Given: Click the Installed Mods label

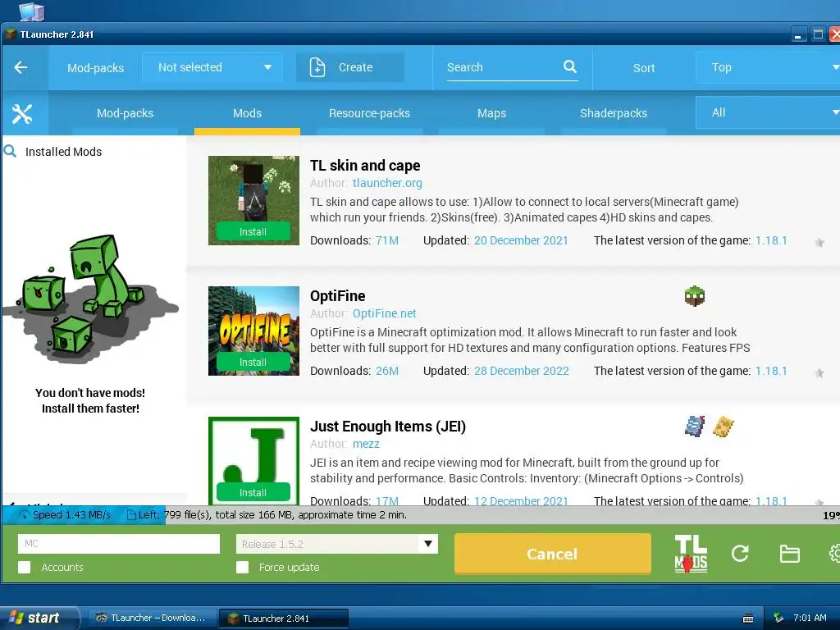Looking at the screenshot, I should tap(63, 152).
